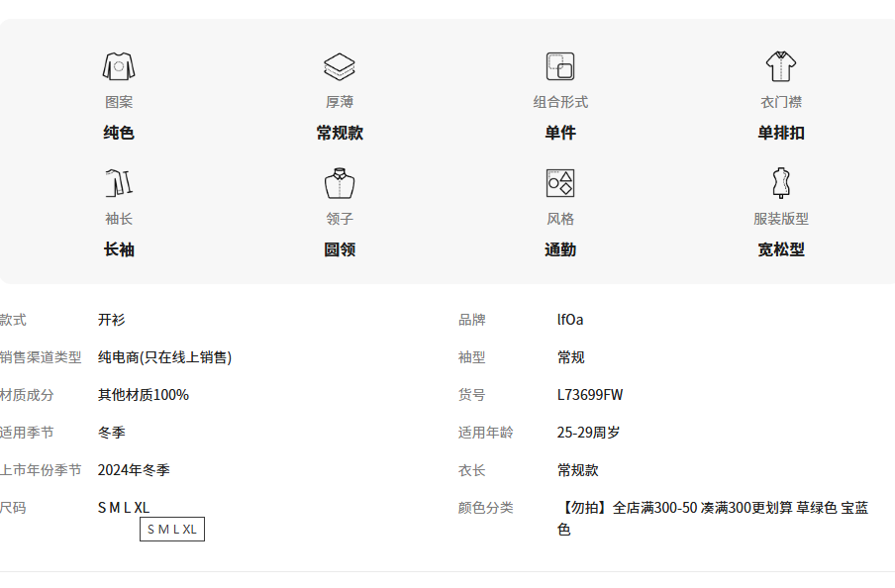
Task: Click the 颜色分类 color options text
Action: pos(713,518)
